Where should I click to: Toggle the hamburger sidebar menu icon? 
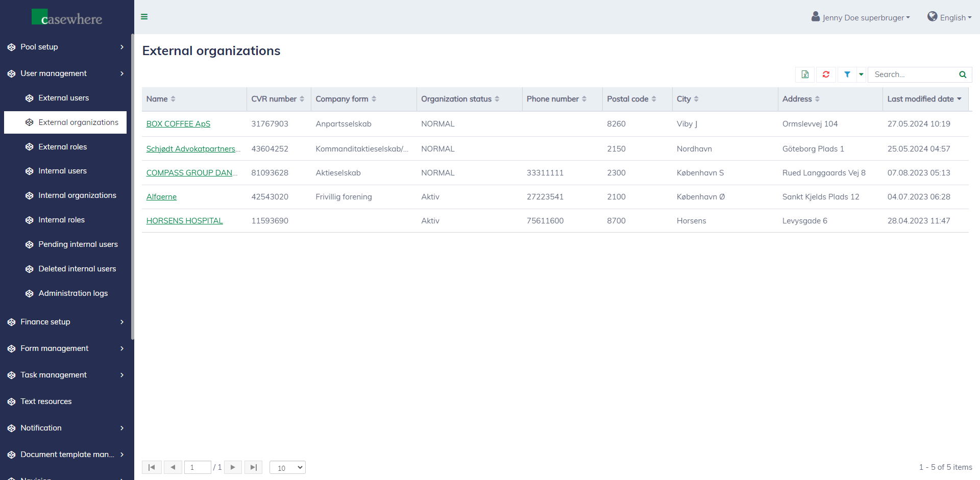tap(144, 17)
